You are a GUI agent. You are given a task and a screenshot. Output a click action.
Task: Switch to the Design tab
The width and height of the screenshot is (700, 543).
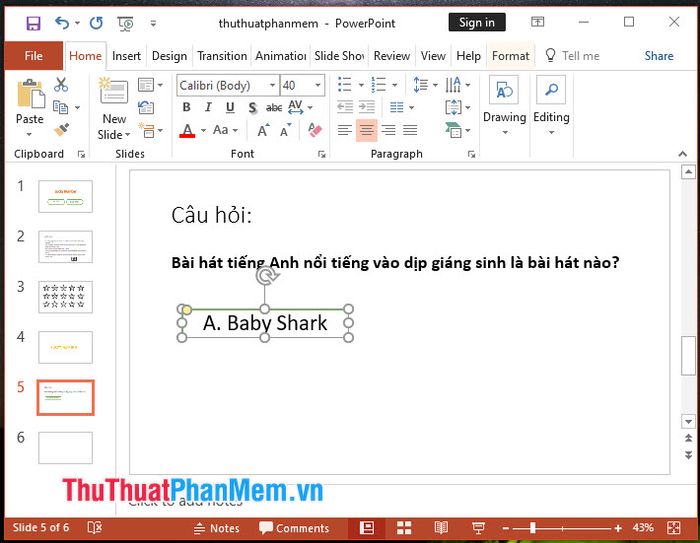tap(169, 56)
